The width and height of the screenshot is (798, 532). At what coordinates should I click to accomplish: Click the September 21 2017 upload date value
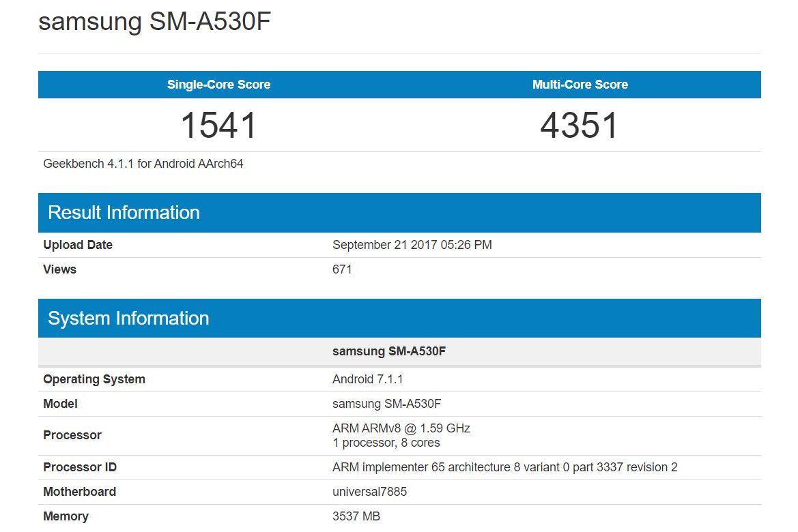click(412, 245)
